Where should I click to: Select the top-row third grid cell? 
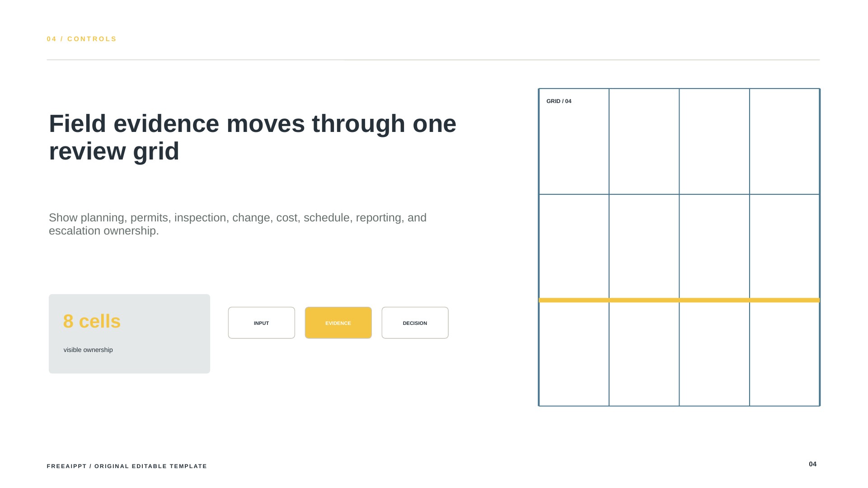point(714,141)
